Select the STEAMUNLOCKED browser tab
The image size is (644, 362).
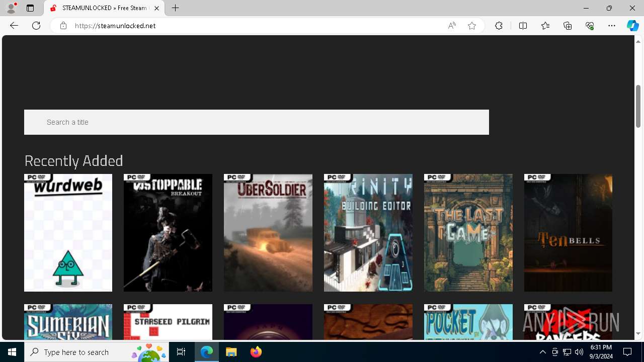[104, 8]
